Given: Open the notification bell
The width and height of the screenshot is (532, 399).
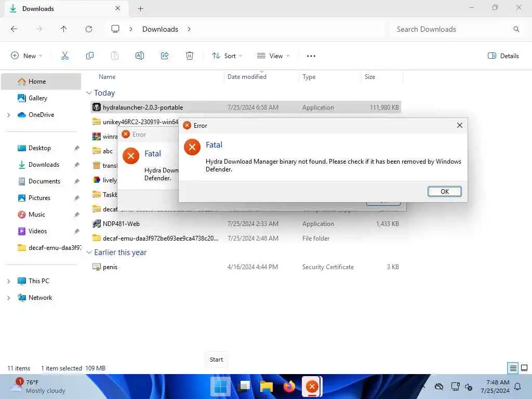Looking at the screenshot, I should click(518, 387).
